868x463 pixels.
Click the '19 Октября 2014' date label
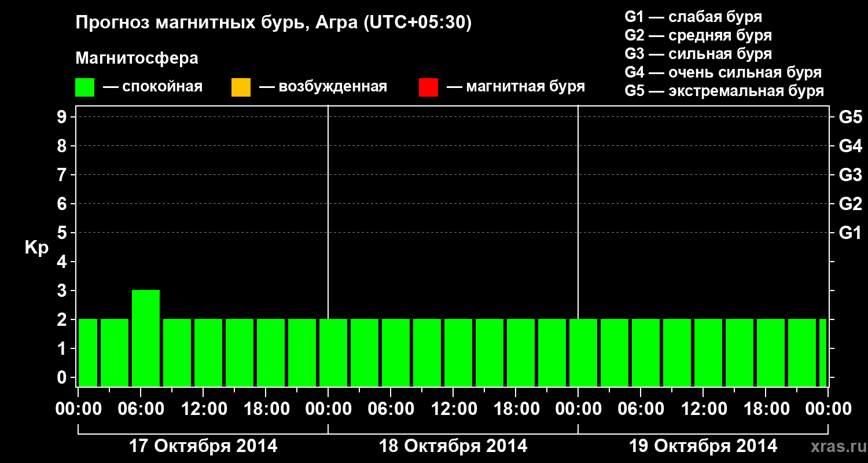point(703,446)
